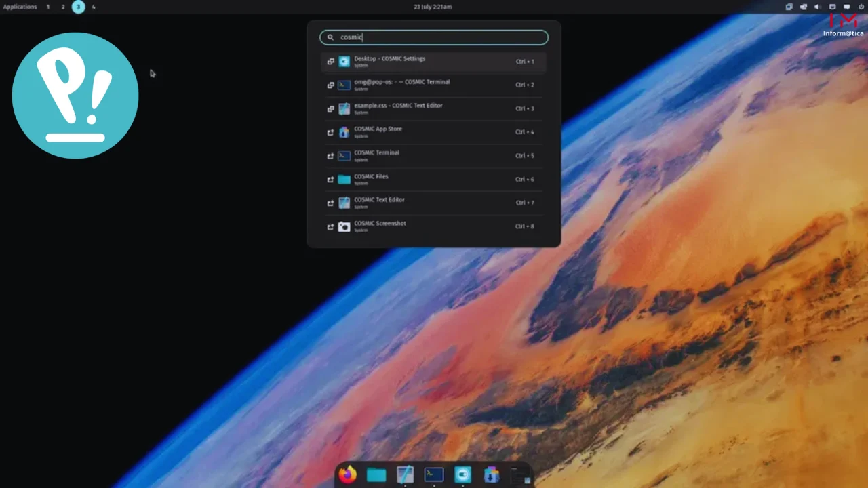The image size is (868, 488).
Task: Select the highlighted workspace 3
Action: pyautogui.click(x=79, y=7)
